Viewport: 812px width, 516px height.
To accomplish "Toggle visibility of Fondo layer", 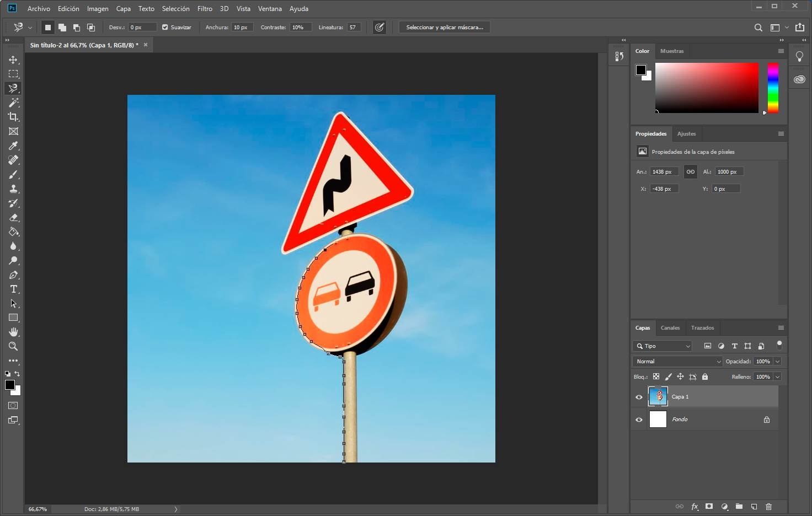I will [639, 420].
